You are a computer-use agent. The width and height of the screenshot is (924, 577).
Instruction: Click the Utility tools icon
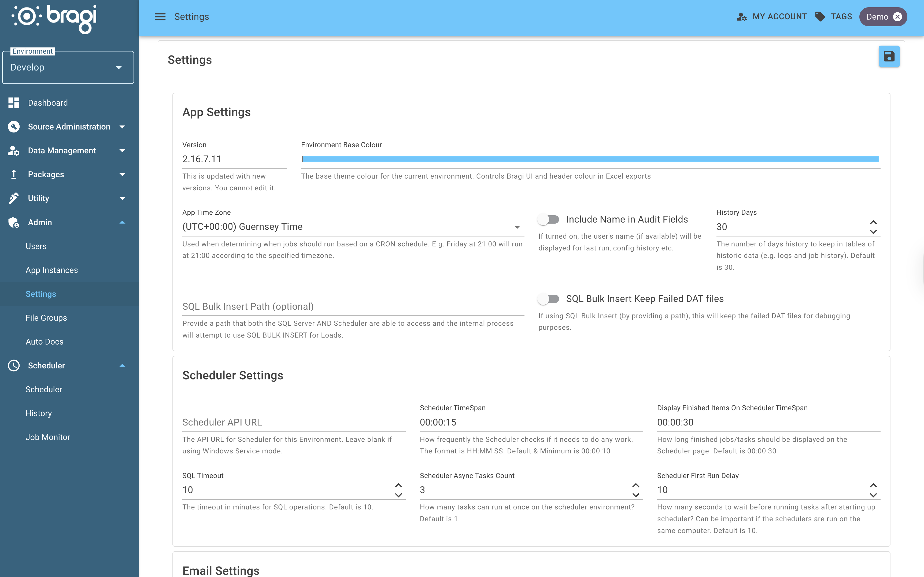tap(14, 198)
